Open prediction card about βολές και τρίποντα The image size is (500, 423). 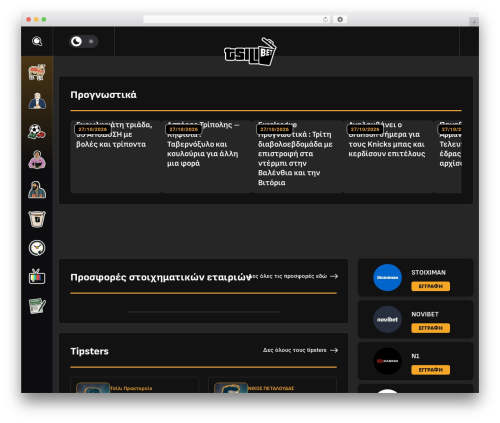[x=116, y=156]
